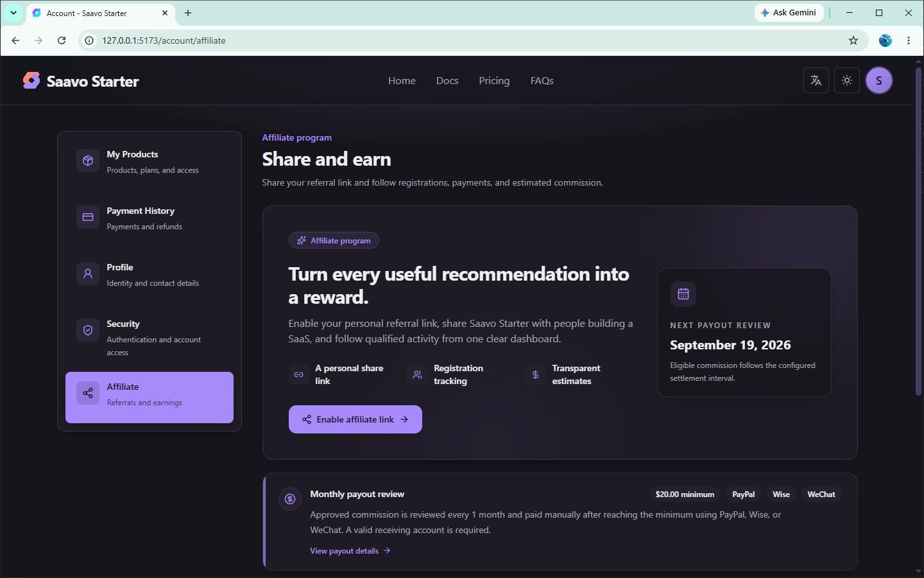Image resolution: width=924 pixels, height=578 pixels.
Task: Open the Security section
Action: [150, 337]
